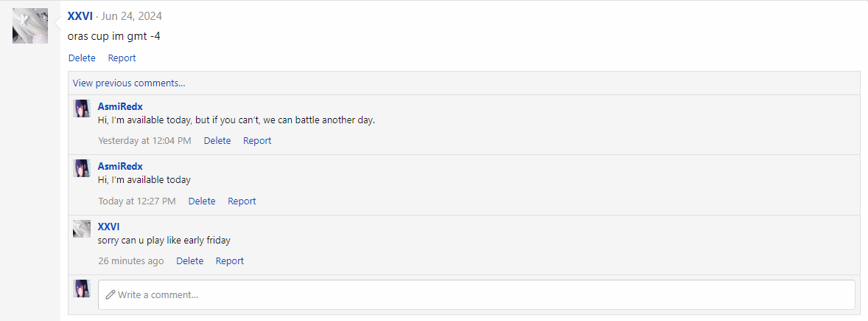Report the comment from Yesterday at 12:04 PM
The height and width of the screenshot is (321, 868).
click(257, 141)
